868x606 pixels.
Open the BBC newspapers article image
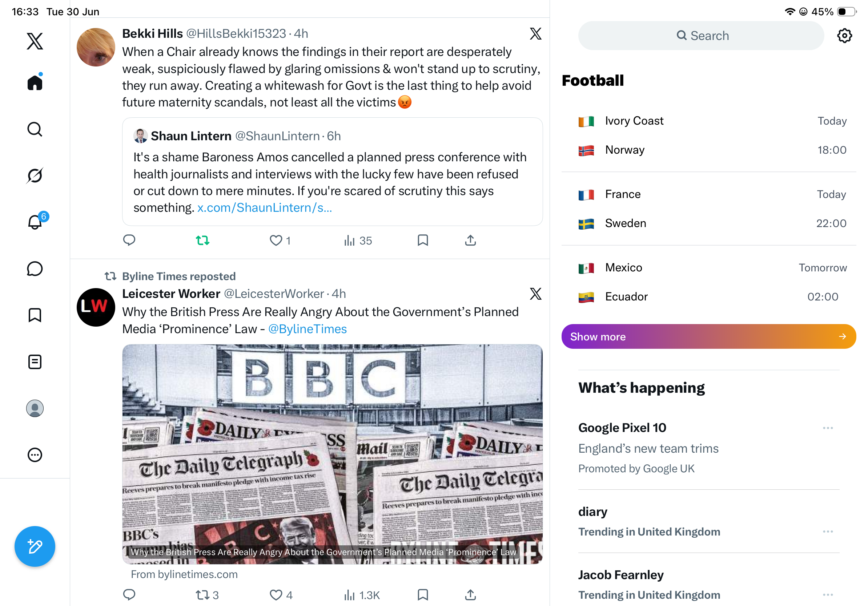(332, 454)
